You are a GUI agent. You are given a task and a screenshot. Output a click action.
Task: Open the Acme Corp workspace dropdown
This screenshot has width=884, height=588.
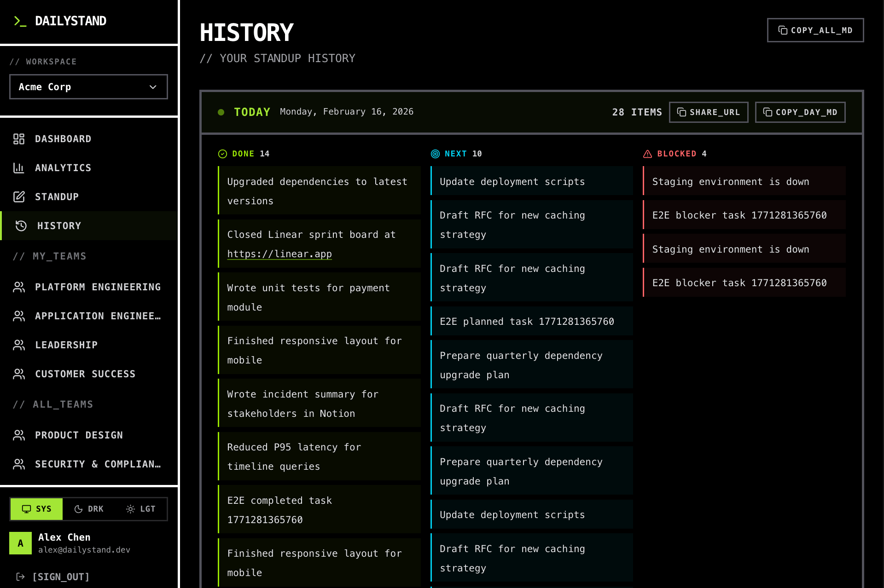[x=88, y=87]
